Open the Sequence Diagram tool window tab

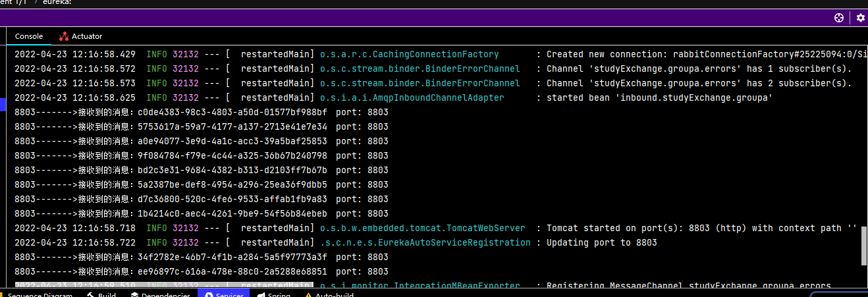(36, 295)
